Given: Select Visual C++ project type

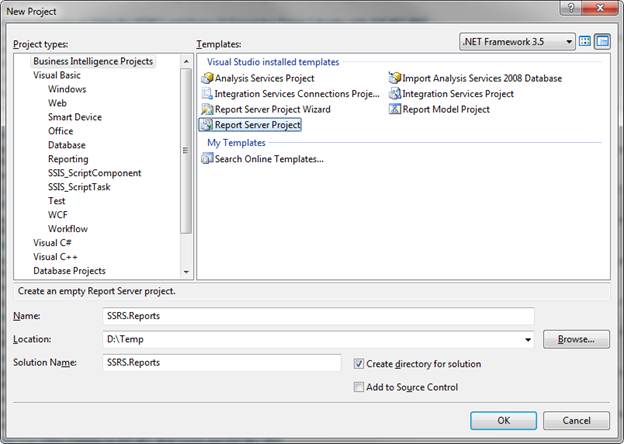Looking at the screenshot, I should (x=55, y=257).
